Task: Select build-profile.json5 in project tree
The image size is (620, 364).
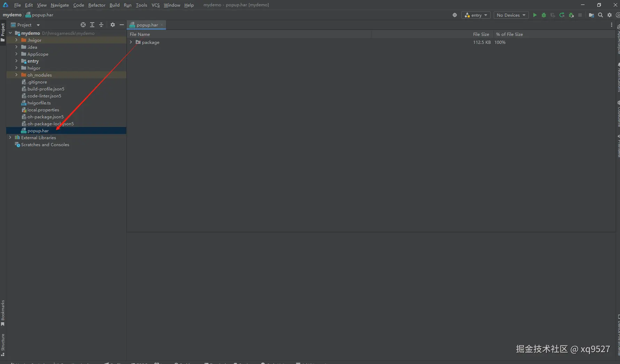Action: 46,89
